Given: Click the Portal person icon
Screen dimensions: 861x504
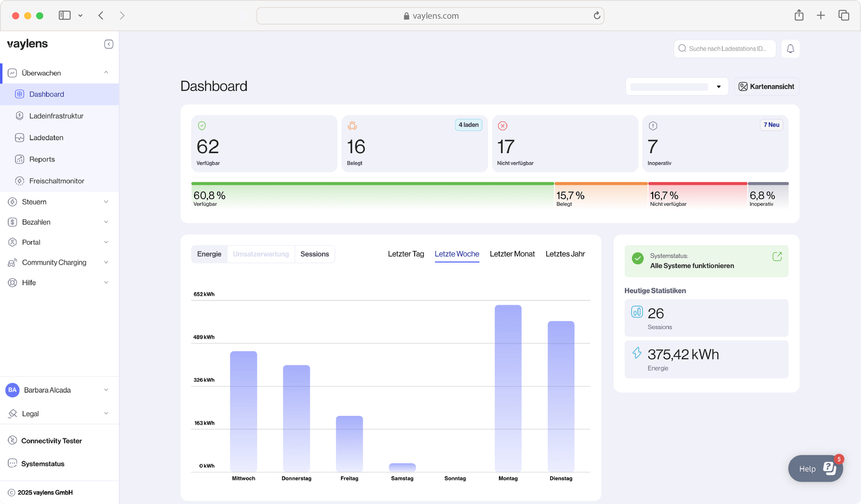Looking at the screenshot, I should 12,242.
